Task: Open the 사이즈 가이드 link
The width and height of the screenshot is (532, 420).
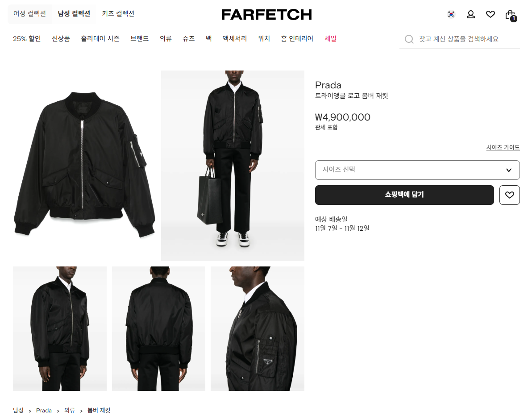Action: click(x=503, y=147)
